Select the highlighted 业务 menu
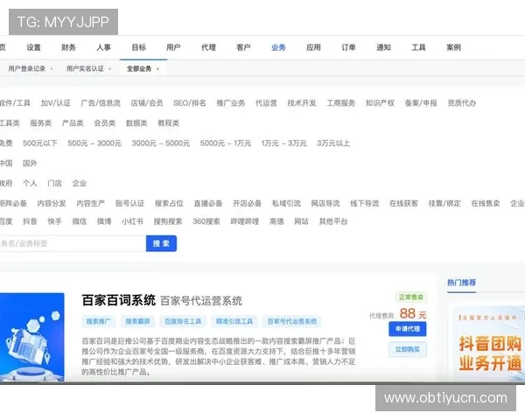 (x=278, y=47)
